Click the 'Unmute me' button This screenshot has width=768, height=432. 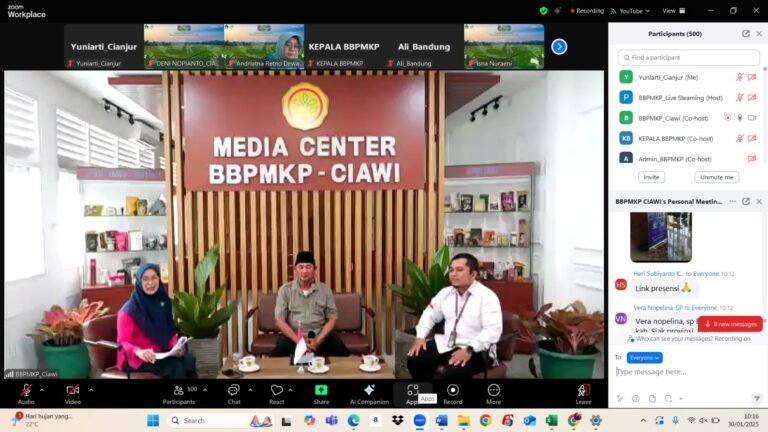(x=716, y=177)
